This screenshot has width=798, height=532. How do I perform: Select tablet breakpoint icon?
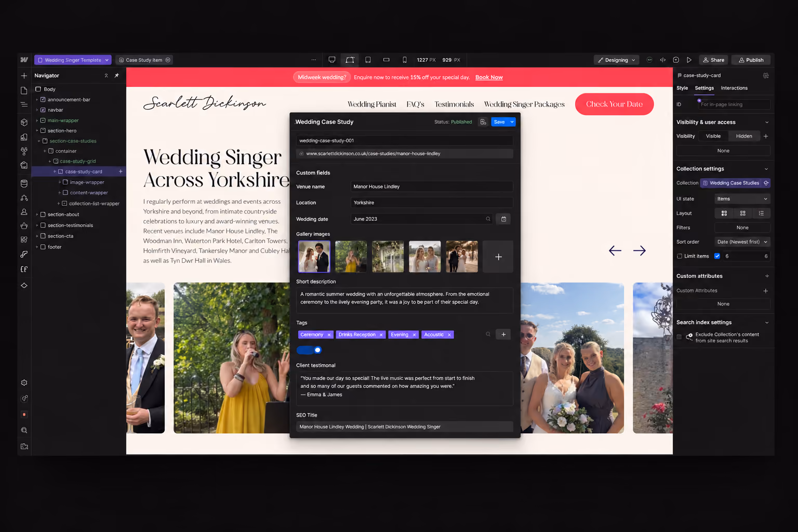(x=368, y=60)
